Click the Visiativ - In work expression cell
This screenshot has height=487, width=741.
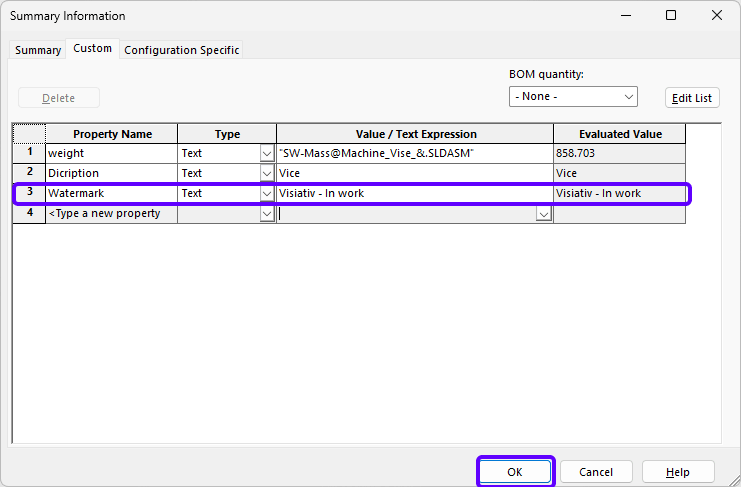click(415, 193)
